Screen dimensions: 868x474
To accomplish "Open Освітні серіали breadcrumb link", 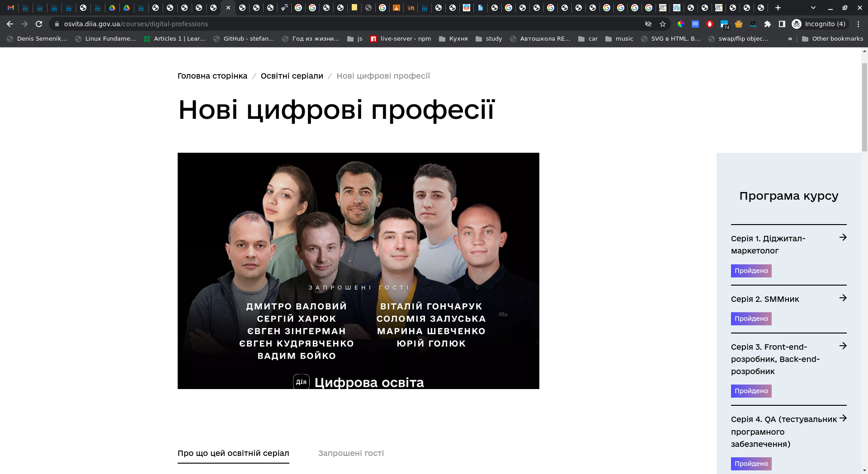I will [292, 76].
